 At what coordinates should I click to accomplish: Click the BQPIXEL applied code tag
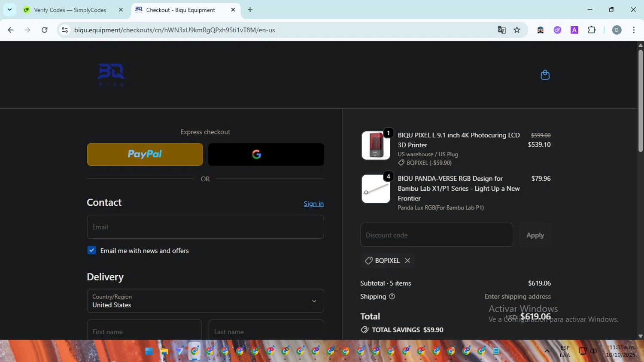pos(387,261)
